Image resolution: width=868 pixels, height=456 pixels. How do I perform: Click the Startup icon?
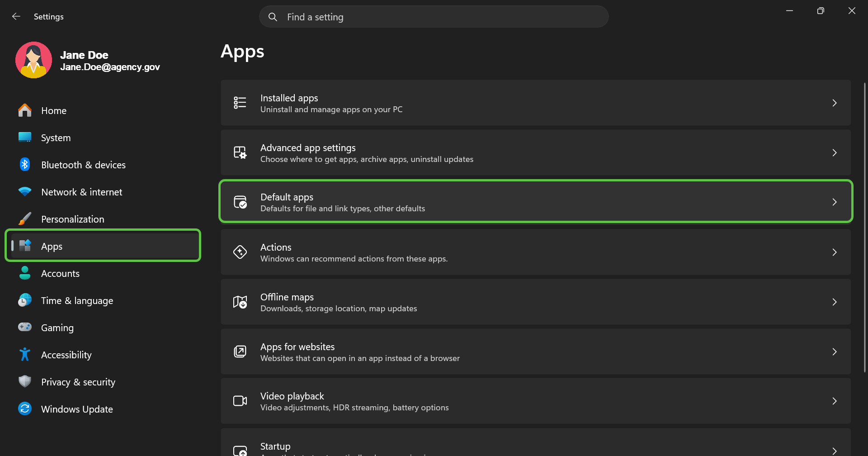click(x=240, y=451)
